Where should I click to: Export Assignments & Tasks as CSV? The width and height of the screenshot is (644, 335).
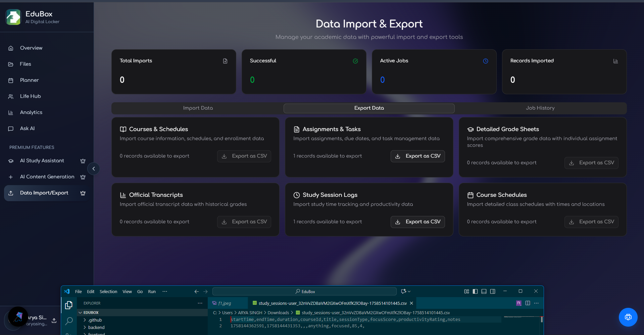pyautogui.click(x=417, y=156)
